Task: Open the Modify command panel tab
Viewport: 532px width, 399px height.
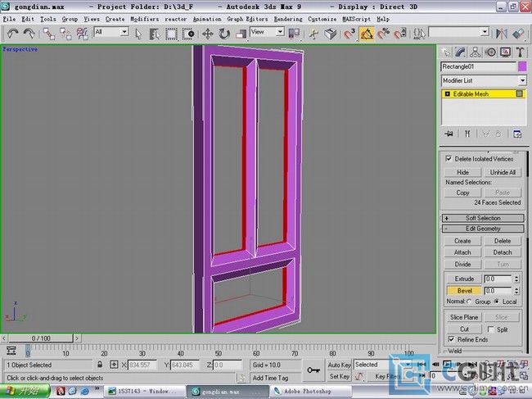Action: 461,52
